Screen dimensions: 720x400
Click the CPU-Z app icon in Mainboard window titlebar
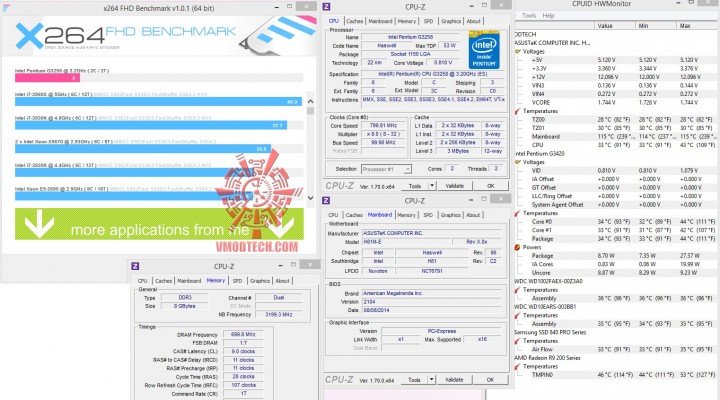[x=326, y=201]
